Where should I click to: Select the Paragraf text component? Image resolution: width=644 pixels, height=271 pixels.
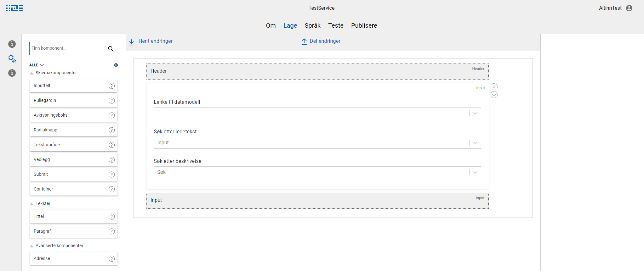click(74, 231)
